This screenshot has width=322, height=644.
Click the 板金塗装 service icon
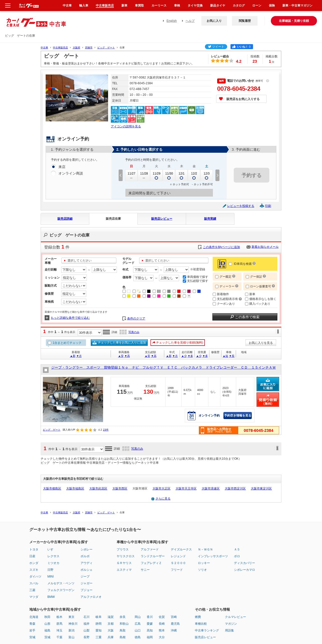[x=132, y=110]
